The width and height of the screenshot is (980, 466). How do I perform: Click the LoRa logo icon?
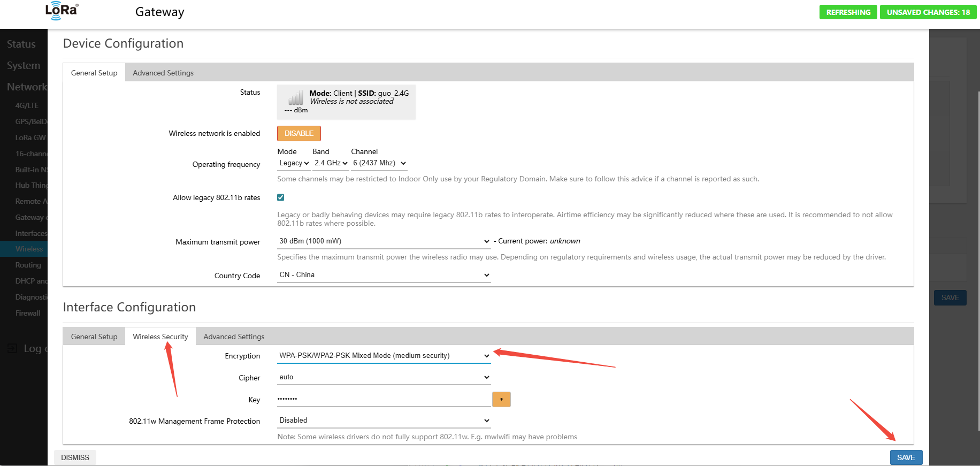(61, 11)
